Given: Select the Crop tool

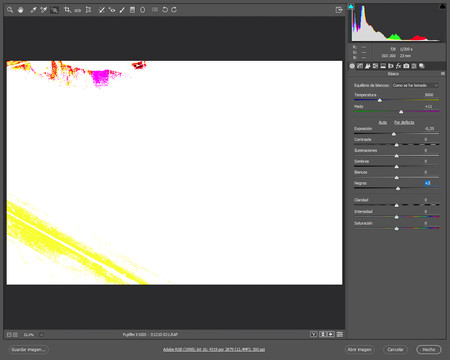Looking at the screenshot, I should 67,10.
